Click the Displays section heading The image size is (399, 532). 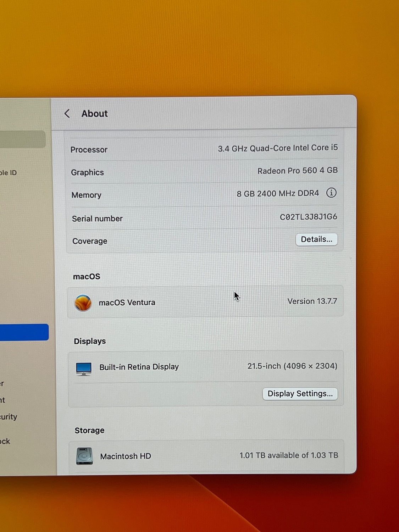(x=90, y=341)
